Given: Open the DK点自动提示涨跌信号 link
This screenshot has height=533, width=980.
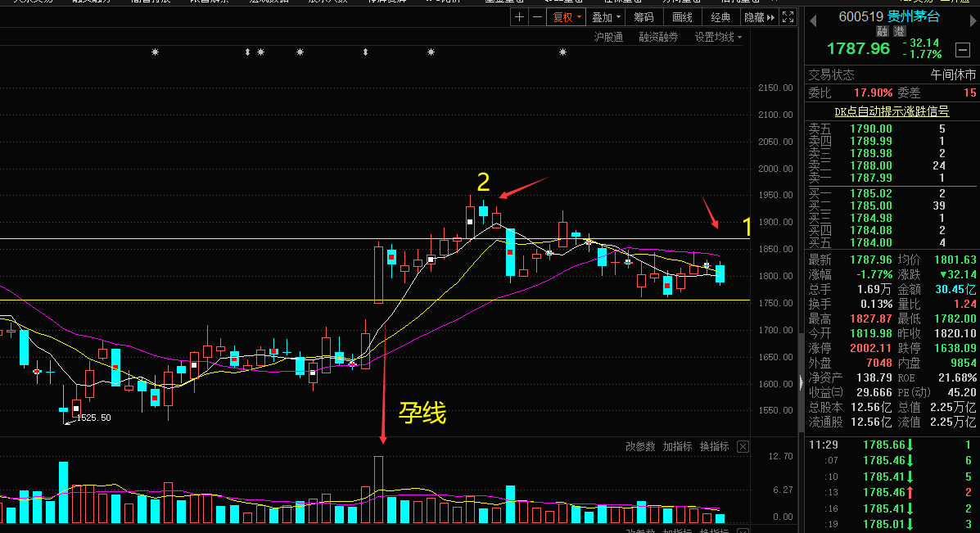Looking at the screenshot, I should [892, 112].
